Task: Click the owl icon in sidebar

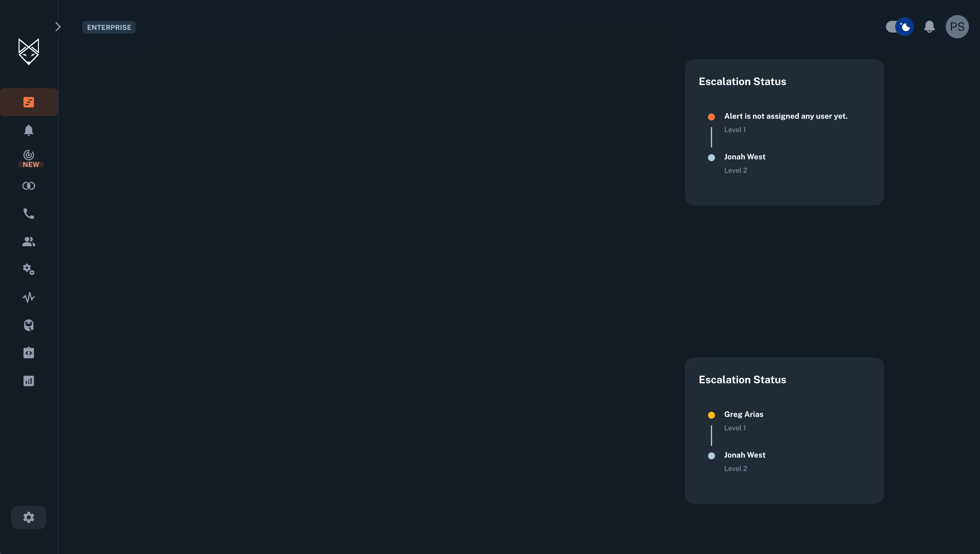Action: click(29, 325)
